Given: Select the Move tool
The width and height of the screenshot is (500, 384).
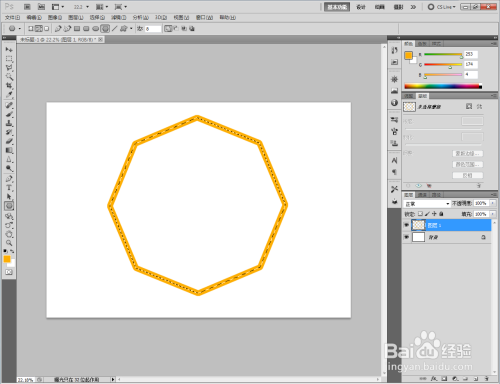Looking at the screenshot, I should [x=9, y=49].
